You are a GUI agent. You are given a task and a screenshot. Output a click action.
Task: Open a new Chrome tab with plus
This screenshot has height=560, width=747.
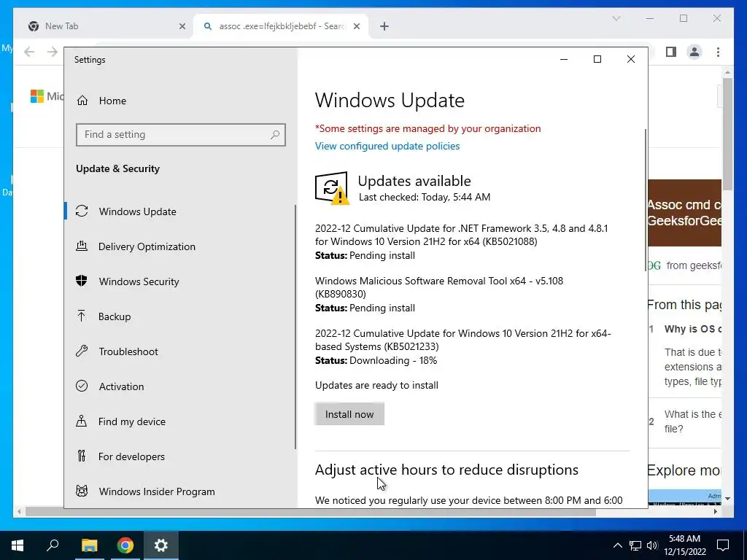click(x=384, y=27)
